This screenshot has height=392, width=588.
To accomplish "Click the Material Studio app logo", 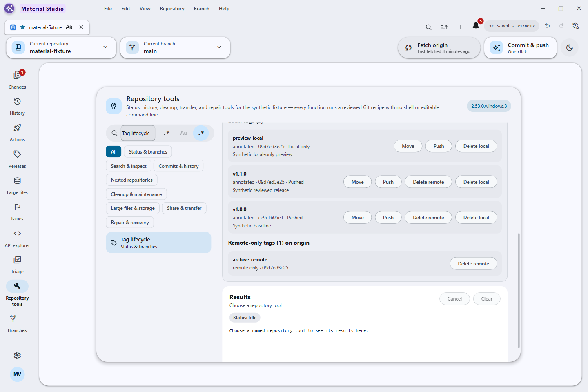I will [x=9, y=8].
